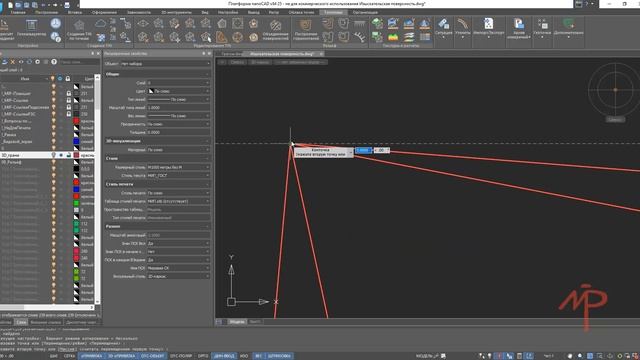Screen dimensions: 640x360
Task: Switch to the Модель tab below the drawing
Action: click(237, 322)
